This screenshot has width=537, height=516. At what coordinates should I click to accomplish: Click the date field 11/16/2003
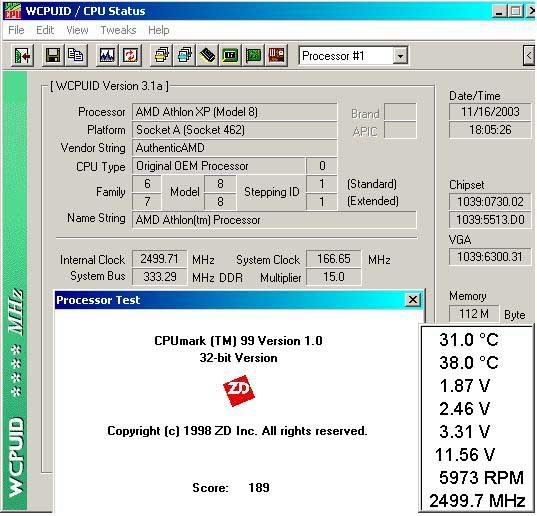tap(490, 112)
